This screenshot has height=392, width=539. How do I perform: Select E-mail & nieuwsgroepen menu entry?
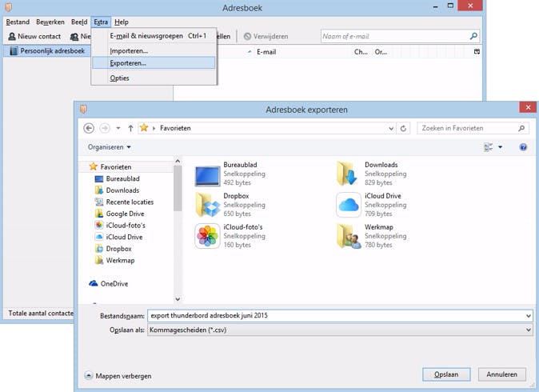point(154,36)
